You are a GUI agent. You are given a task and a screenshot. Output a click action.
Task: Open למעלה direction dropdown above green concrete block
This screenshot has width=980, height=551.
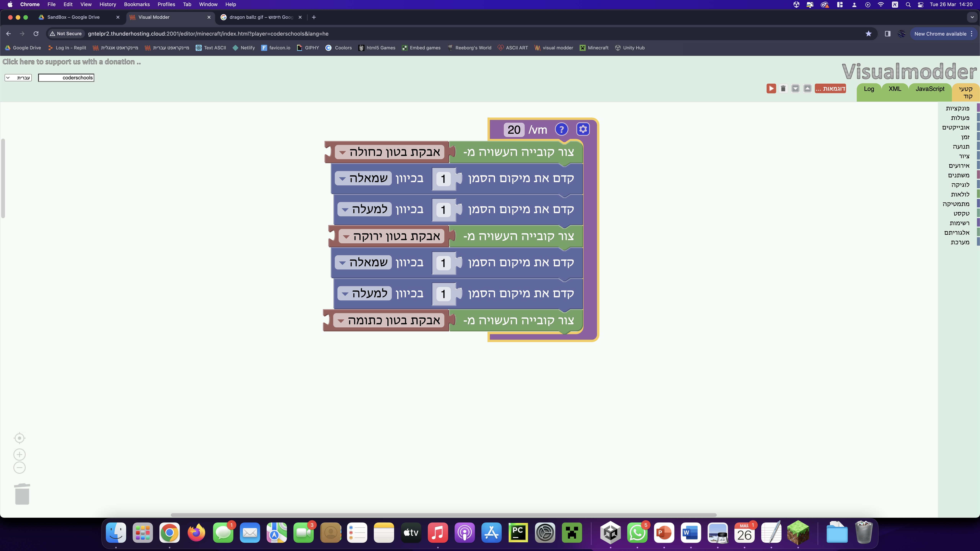pyautogui.click(x=364, y=209)
